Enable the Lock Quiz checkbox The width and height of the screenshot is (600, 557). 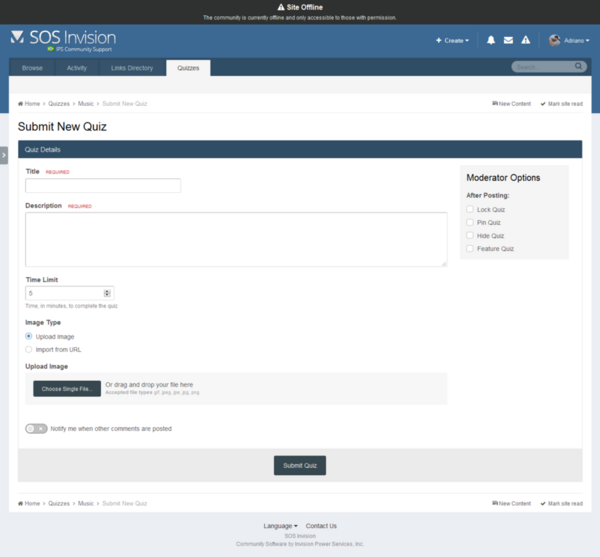[470, 210]
